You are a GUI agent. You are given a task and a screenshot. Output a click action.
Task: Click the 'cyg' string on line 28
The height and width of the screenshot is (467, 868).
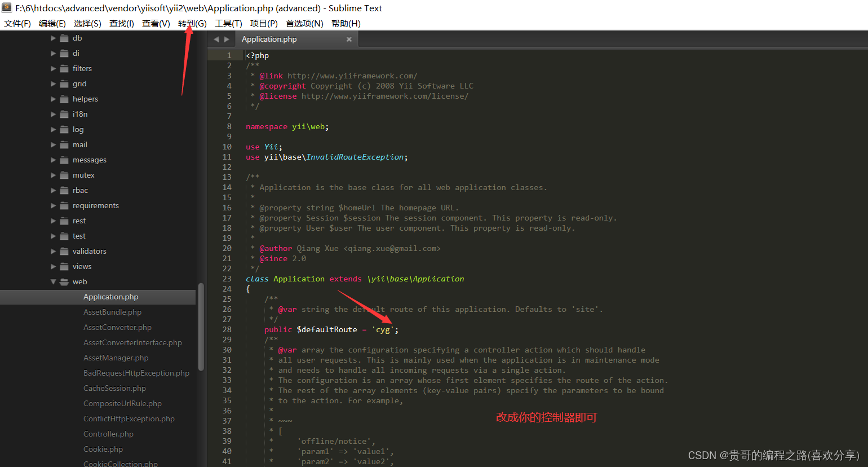point(383,329)
